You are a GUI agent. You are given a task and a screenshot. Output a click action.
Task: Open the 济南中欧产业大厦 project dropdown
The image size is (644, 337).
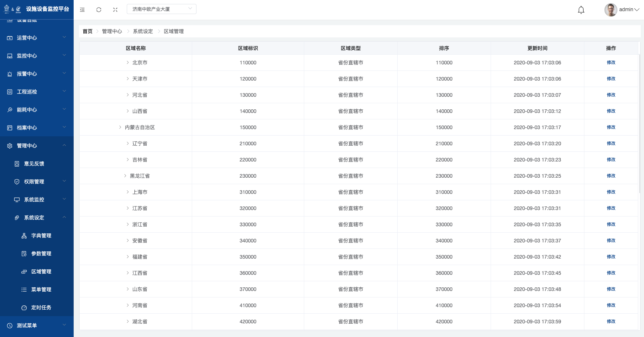pyautogui.click(x=161, y=9)
